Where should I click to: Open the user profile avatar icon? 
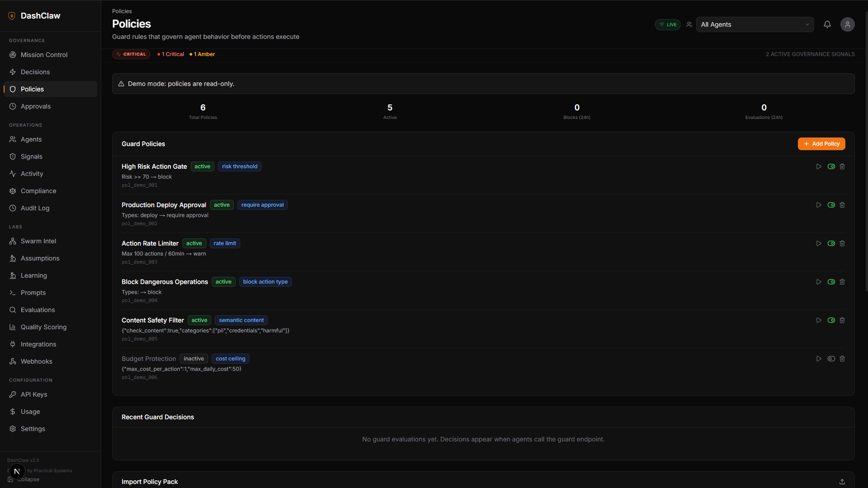(848, 24)
